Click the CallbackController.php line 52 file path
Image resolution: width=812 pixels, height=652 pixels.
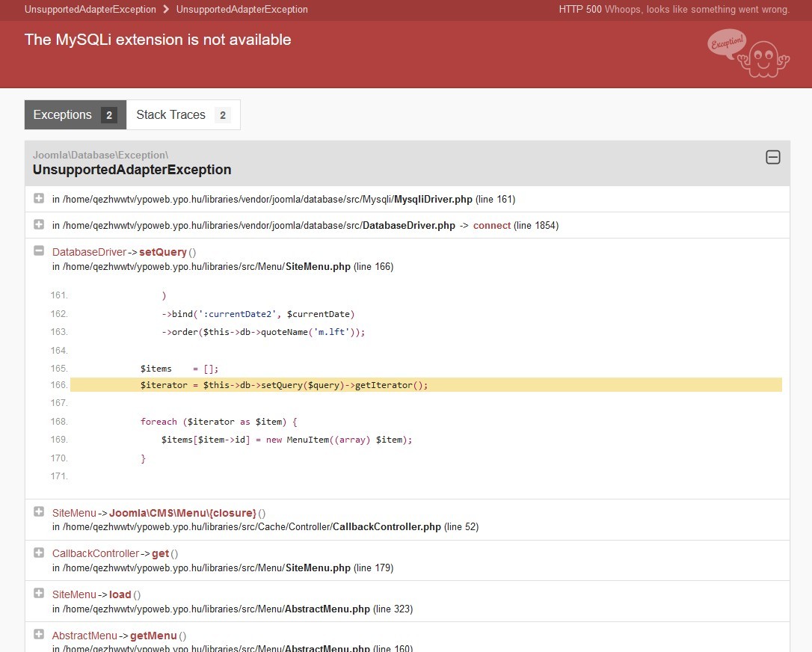point(265,527)
